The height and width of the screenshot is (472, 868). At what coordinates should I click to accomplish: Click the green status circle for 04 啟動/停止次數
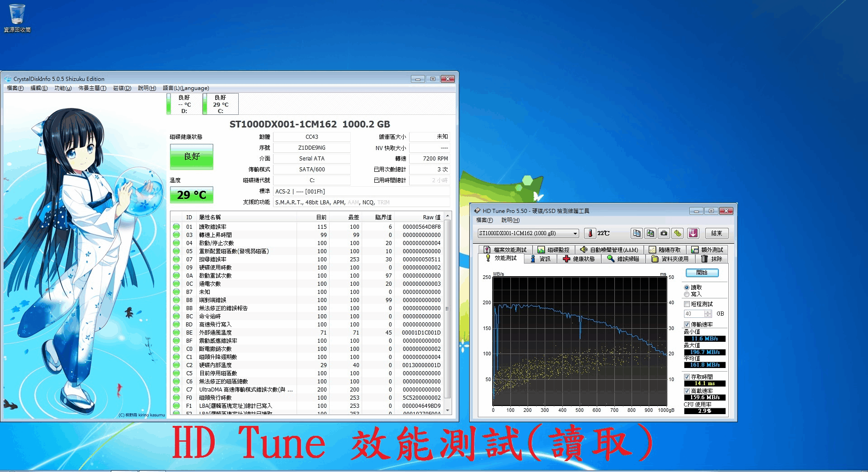[x=176, y=243]
